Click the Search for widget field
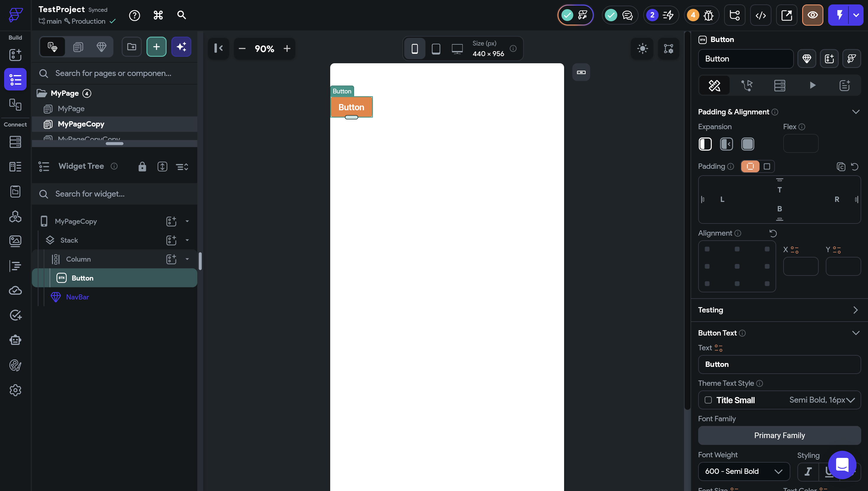 pyautogui.click(x=115, y=194)
